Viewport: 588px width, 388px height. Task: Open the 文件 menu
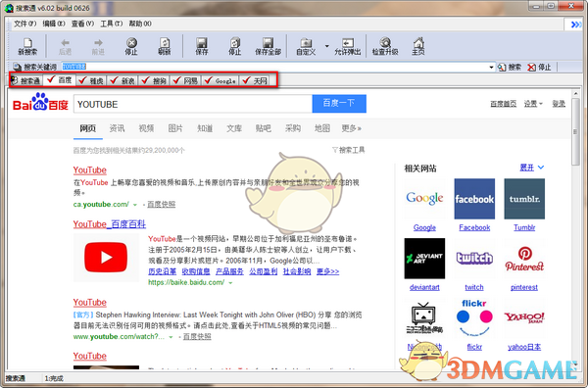point(24,24)
